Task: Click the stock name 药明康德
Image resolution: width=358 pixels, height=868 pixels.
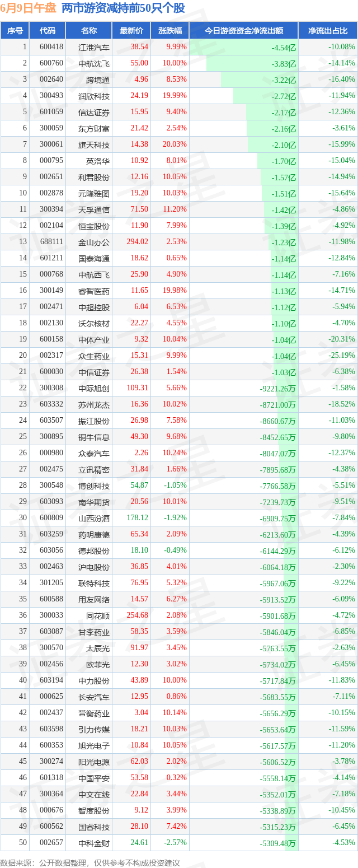Action: (x=94, y=535)
